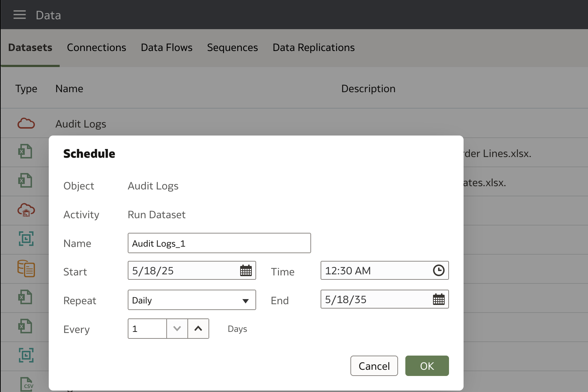Screen dimensions: 588x392
Task: Open the navigation hamburger menu
Action: pos(19,15)
